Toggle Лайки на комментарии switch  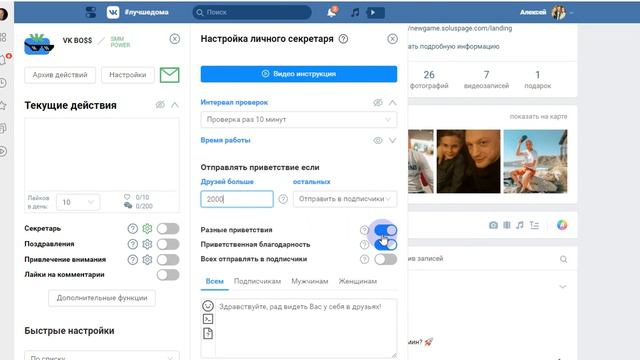tap(168, 275)
